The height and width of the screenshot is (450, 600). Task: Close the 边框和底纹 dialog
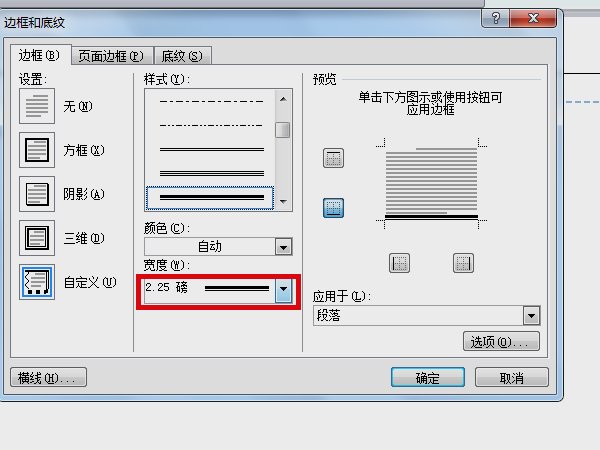[533, 18]
